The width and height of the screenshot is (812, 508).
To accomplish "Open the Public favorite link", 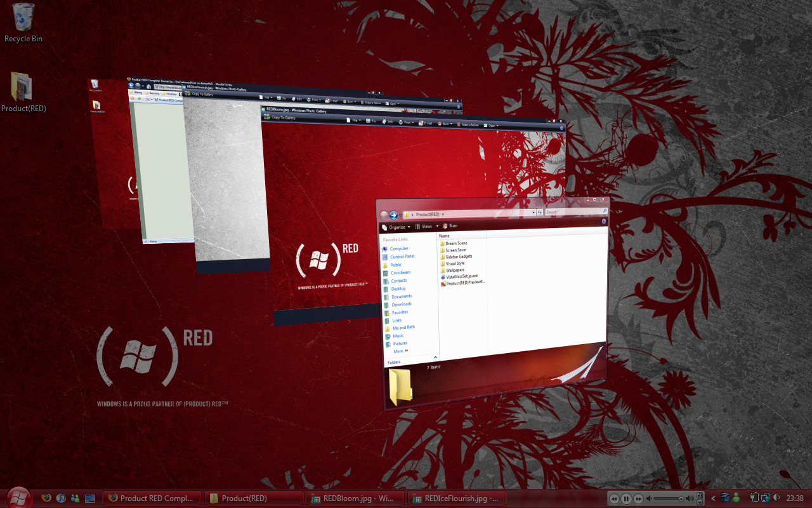I will point(396,265).
